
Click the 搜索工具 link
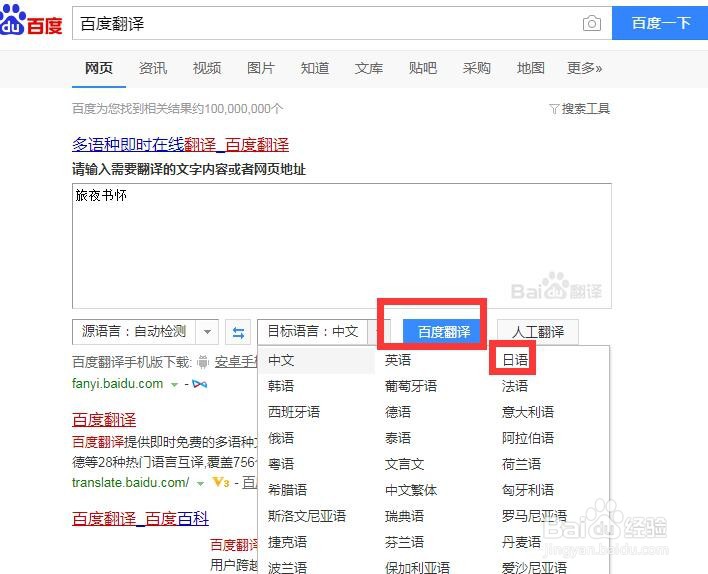point(585,108)
